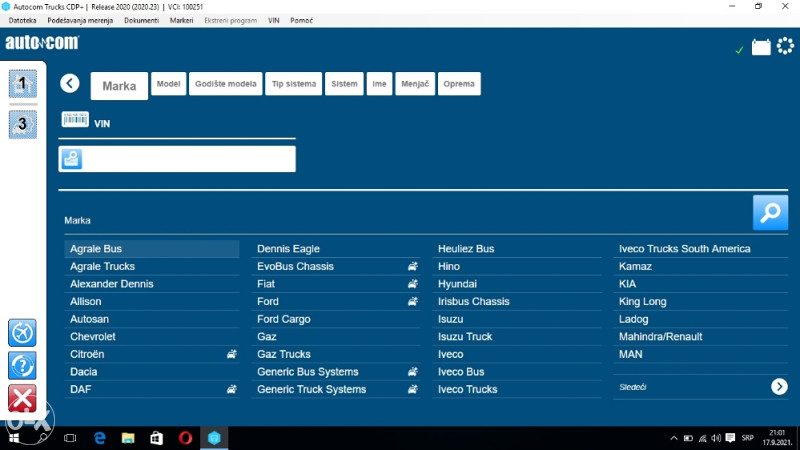This screenshot has width=800, height=450.
Task: Select Iveco Trucks from the brand list
Action: click(467, 389)
